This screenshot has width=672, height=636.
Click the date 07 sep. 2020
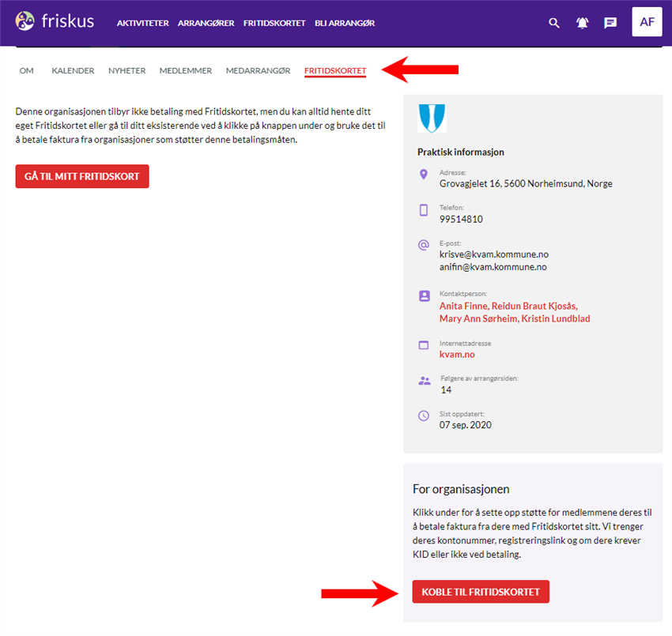tap(465, 425)
